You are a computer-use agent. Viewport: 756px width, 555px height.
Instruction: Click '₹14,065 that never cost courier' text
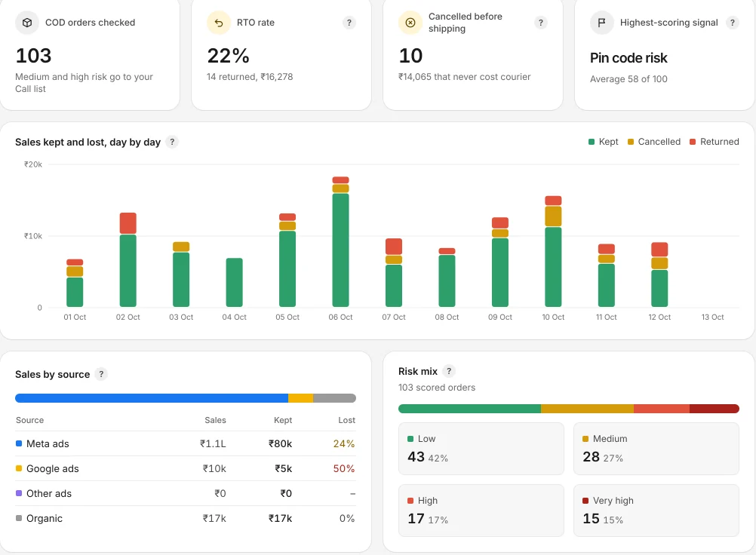click(x=464, y=77)
